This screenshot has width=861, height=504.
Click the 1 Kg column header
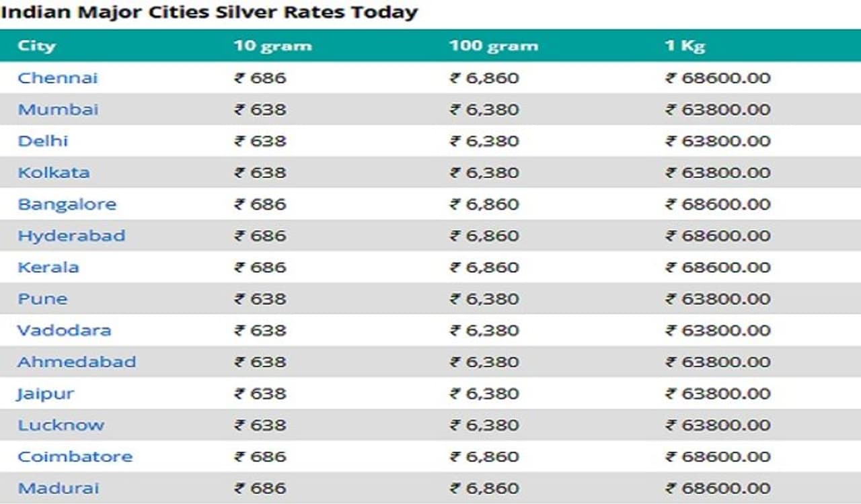point(685,46)
